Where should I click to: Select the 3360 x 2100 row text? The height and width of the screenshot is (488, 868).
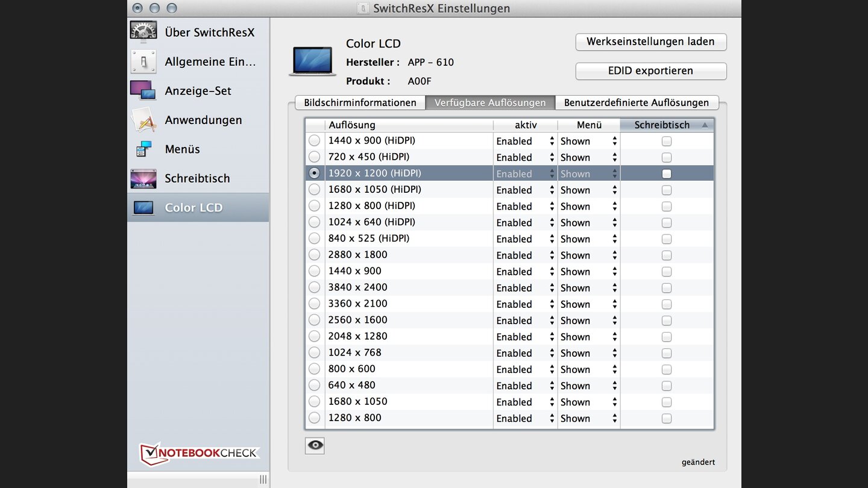(357, 304)
